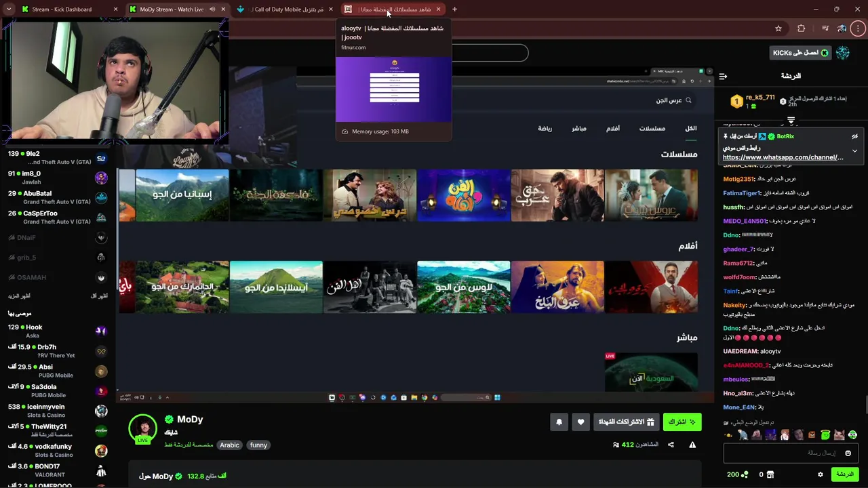Open the Chrome three-dot menu

tap(859, 28)
